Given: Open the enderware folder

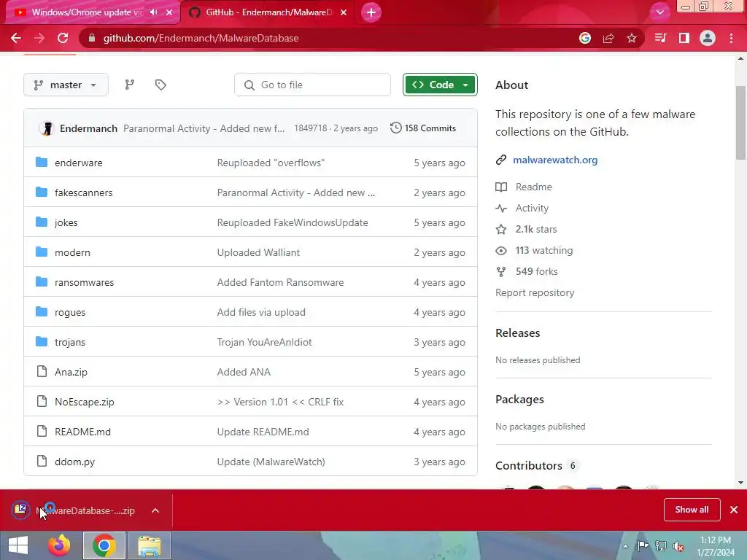Looking at the screenshot, I should (x=79, y=163).
